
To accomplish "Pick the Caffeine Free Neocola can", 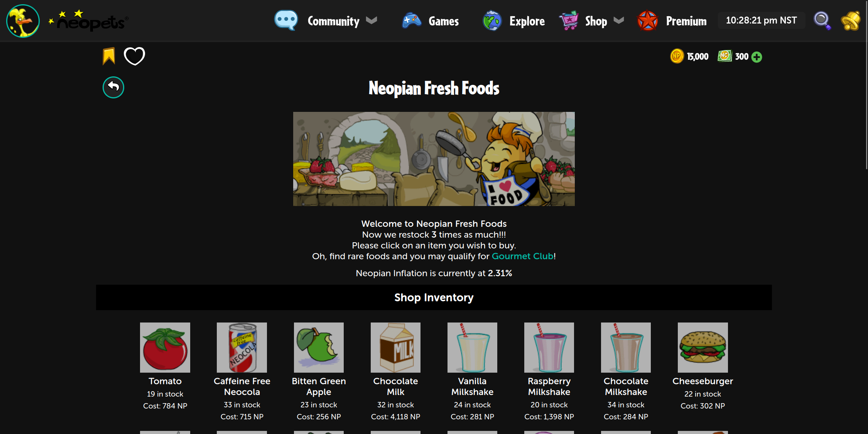I will (242, 348).
